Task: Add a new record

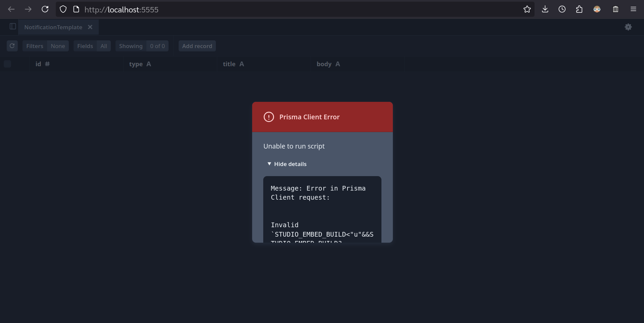Action: (x=197, y=46)
